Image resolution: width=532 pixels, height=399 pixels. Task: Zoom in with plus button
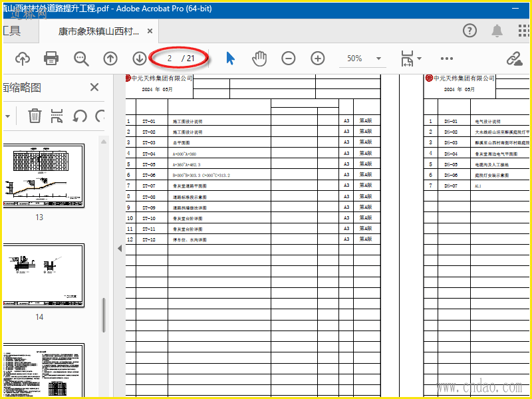(x=318, y=59)
